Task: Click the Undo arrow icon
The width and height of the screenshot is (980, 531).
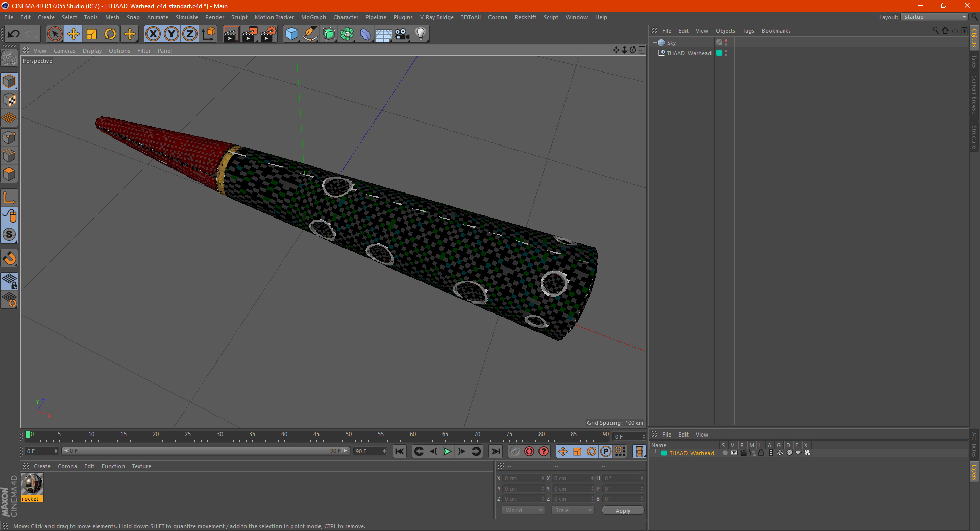Action: (x=13, y=34)
